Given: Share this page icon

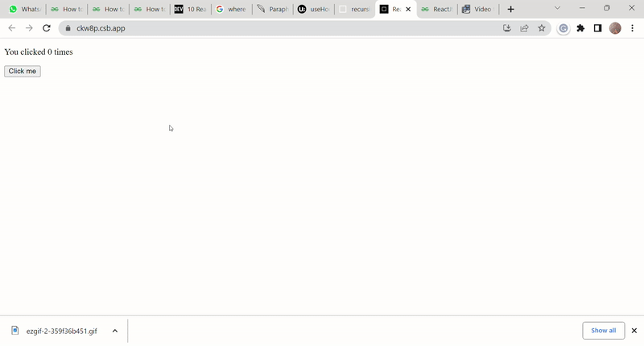Looking at the screenshot, I should pyautogui.click(x=524, y=28).
